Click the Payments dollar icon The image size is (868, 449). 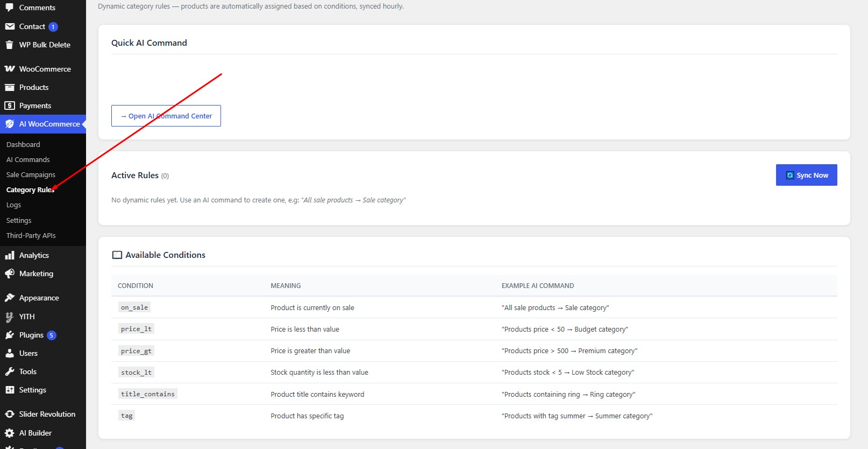(10, 106)
